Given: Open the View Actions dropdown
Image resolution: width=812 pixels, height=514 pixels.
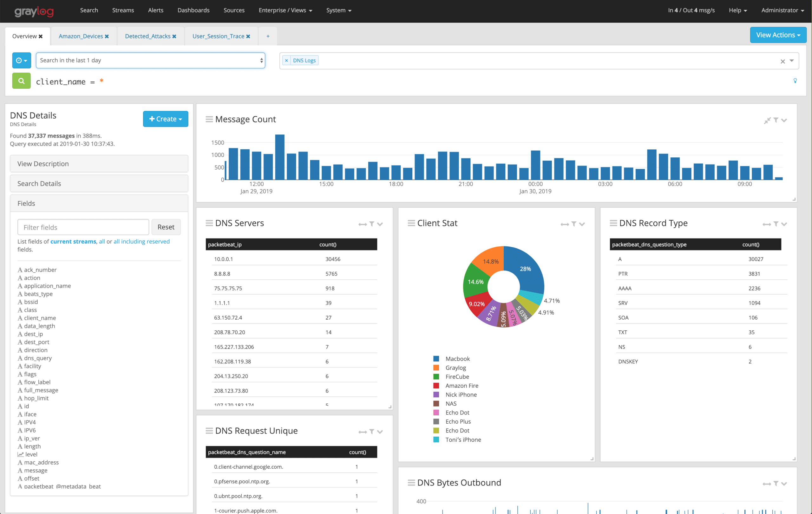Looking at the screenshot, I should pyautogui.click(x=778, y=35).
